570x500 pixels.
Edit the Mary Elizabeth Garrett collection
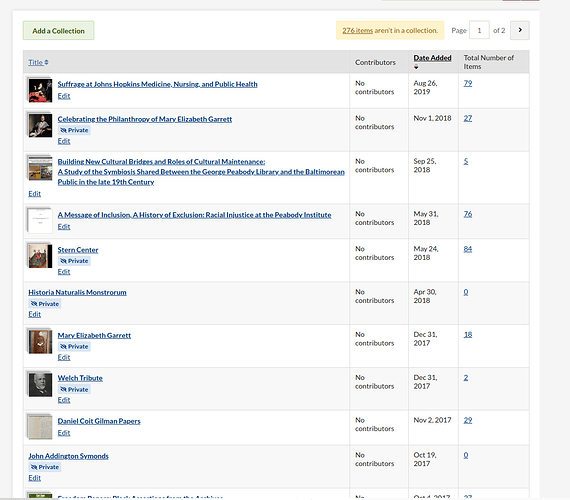(64, 357)
